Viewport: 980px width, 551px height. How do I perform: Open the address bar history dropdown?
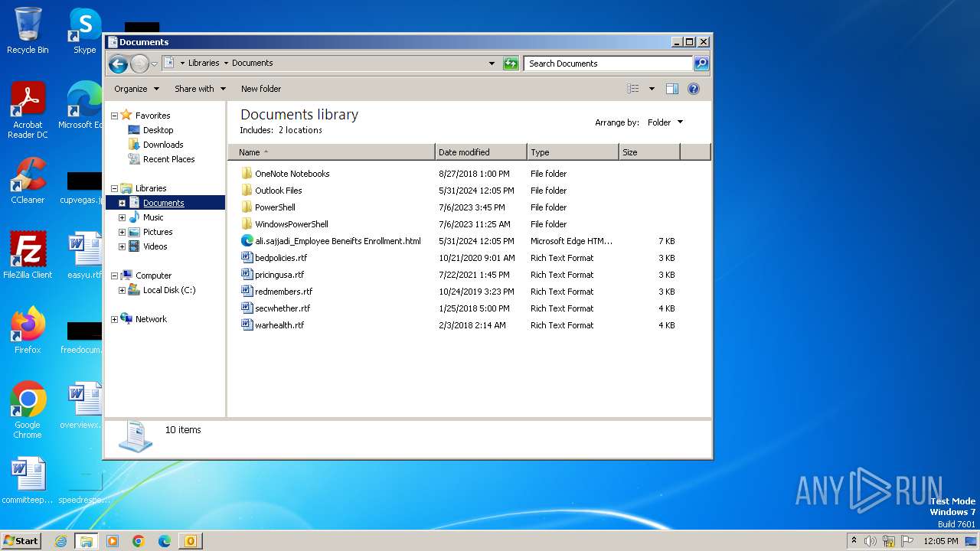point(492,64)
